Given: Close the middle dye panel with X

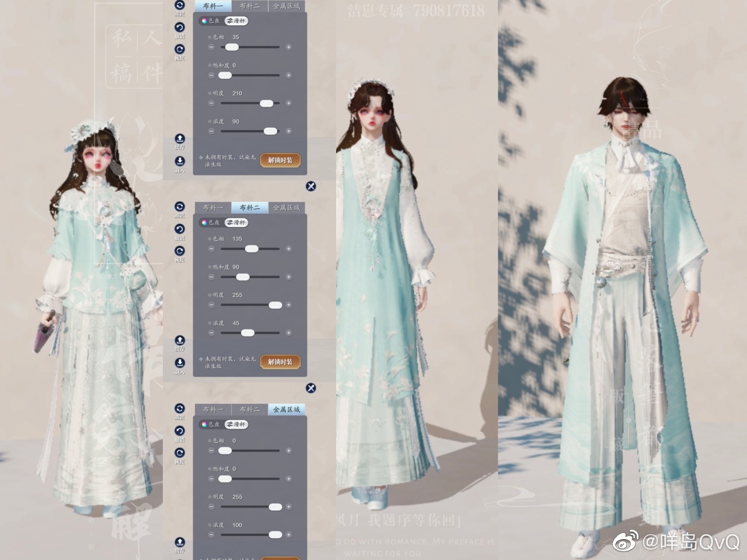Looking at the screenshot, I should (x=311, y=388).
